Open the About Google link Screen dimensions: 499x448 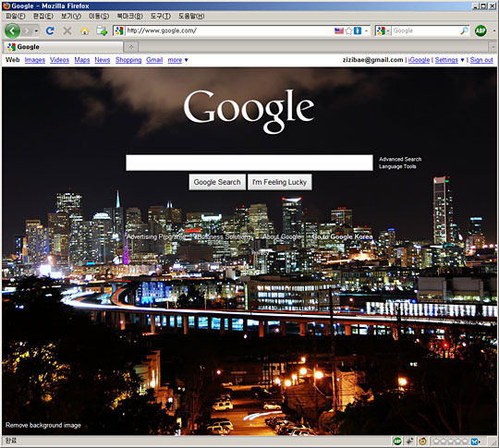tap(282, 236)
